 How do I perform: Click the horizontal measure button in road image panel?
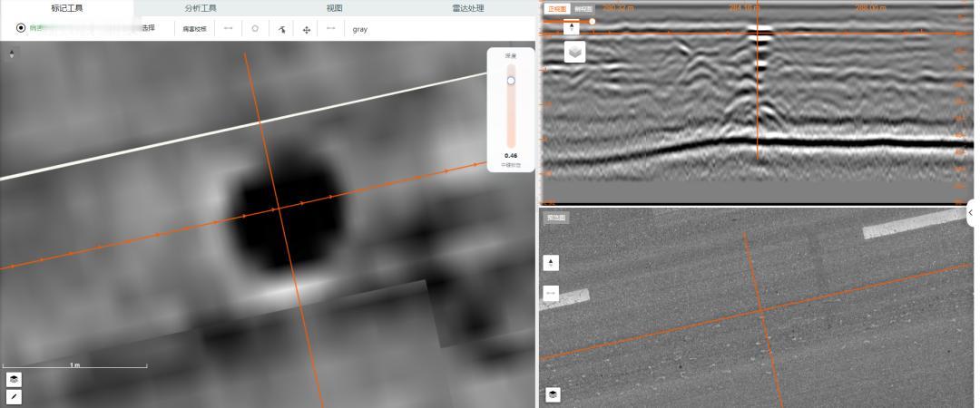(551, 293)
